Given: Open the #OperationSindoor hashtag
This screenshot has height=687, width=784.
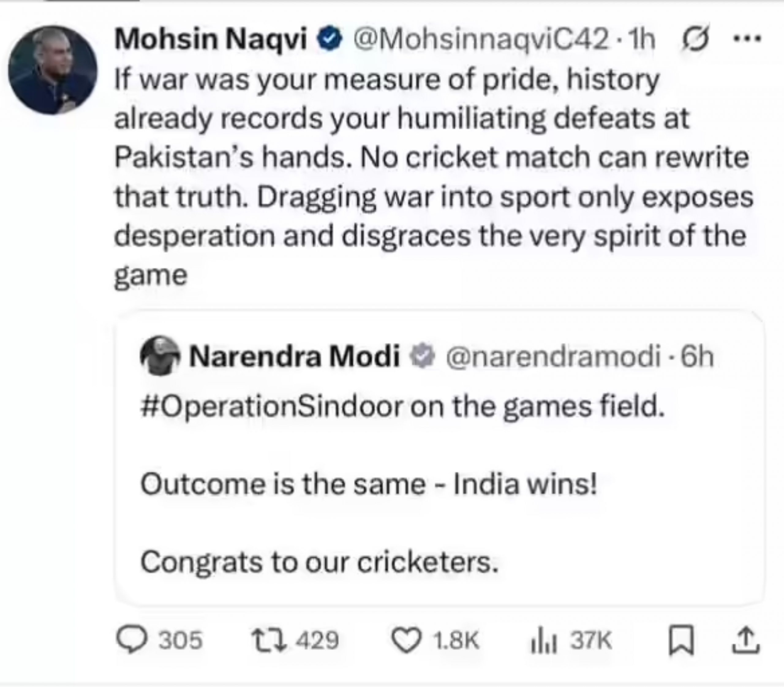Looking at the screenshot, I should [272, 406].
